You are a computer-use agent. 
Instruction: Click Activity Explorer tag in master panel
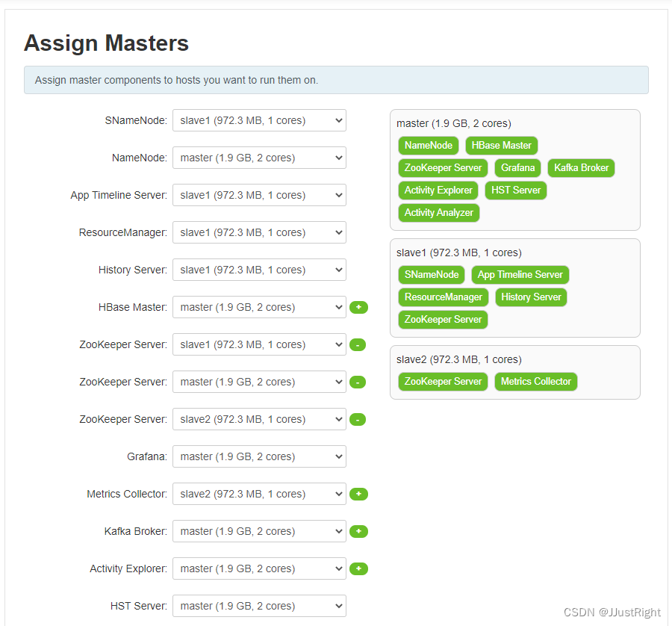pos(438,190)
